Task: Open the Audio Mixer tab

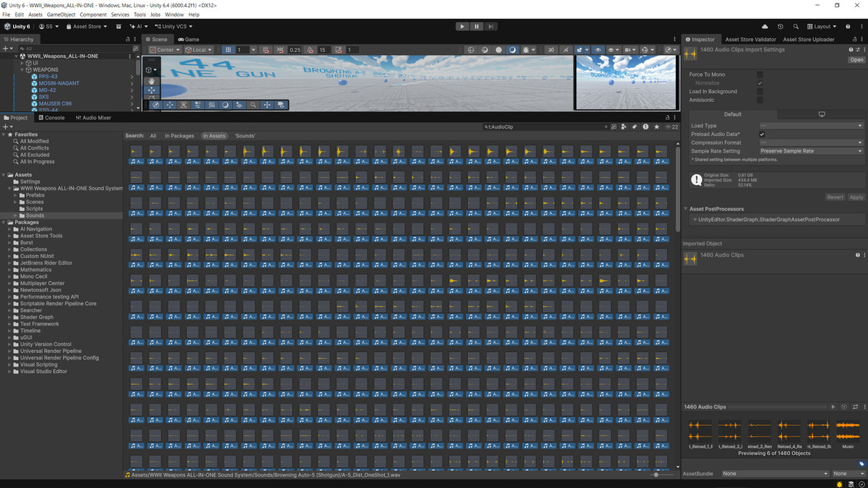Action: tap(93, 118)
